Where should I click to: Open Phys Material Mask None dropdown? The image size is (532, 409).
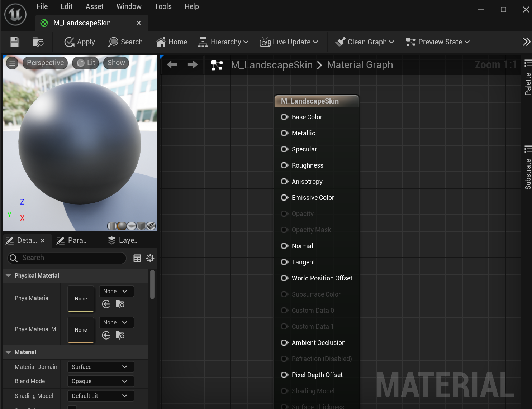pyautogui.click(x=116, y=322)
